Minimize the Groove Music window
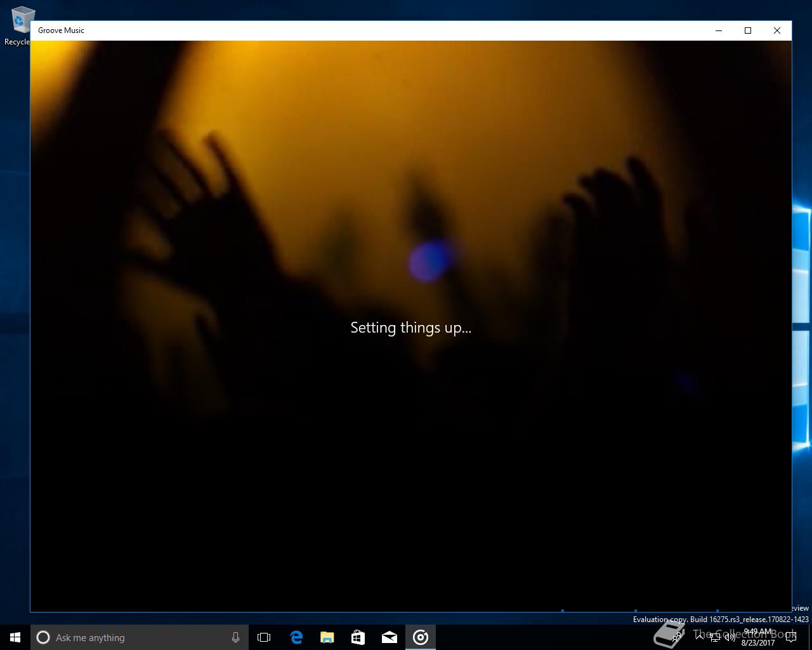The height and width of the screenshot is (650, 812). tap(719, 30)
